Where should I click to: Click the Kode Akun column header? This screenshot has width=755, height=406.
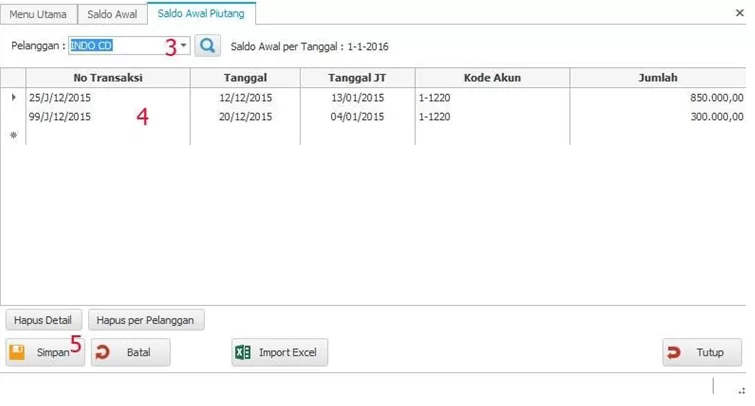pos(492,78)
